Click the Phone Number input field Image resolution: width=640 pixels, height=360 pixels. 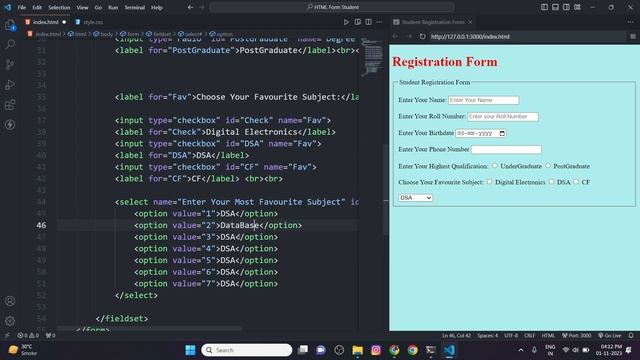pos(506,149)
